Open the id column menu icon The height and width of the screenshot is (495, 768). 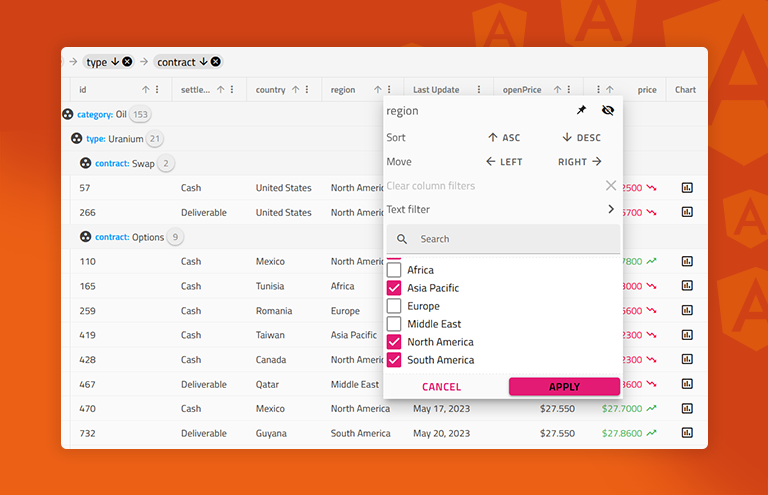click(158, 90)
